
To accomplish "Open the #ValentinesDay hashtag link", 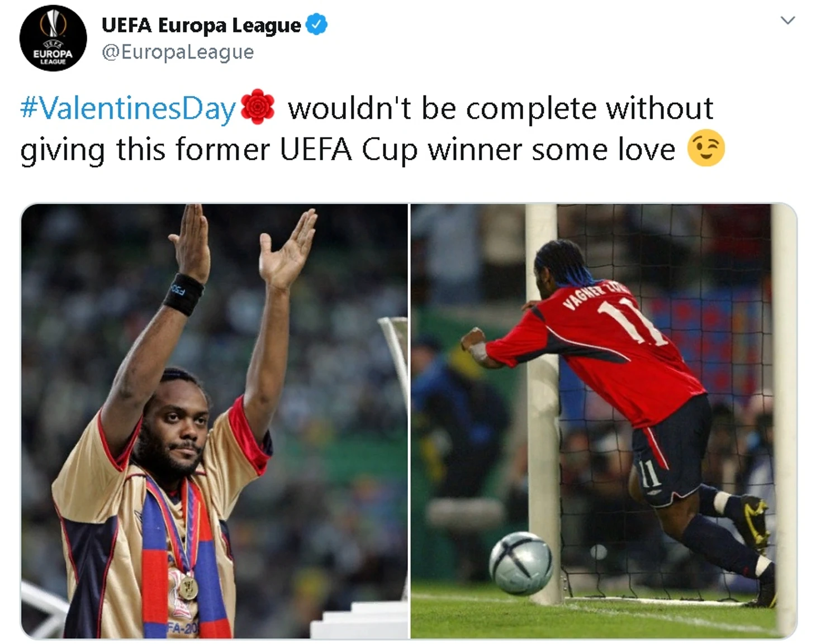I will click(128, 108).
